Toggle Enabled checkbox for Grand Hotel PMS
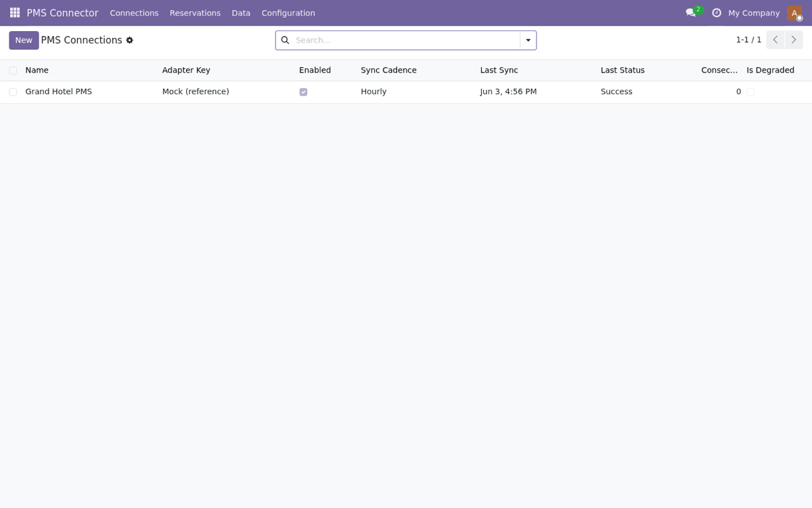Viewport: 812px width, 508px height. (x=303, y=92)
